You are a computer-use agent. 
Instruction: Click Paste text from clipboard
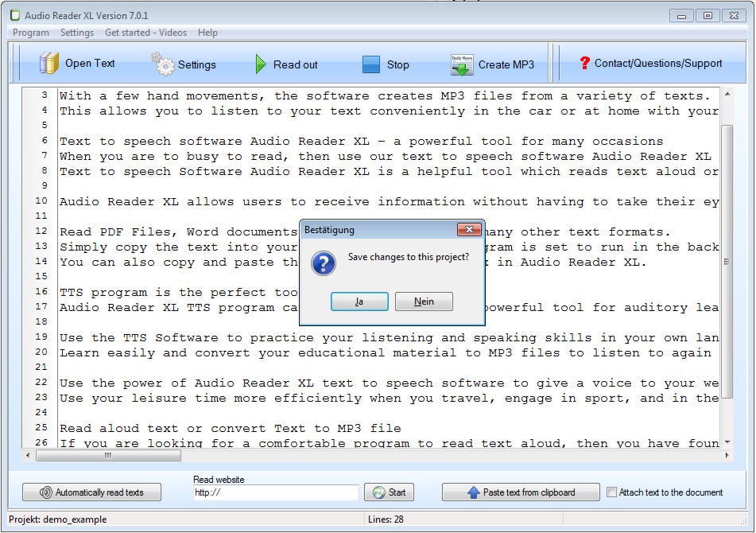coord(521,492)
